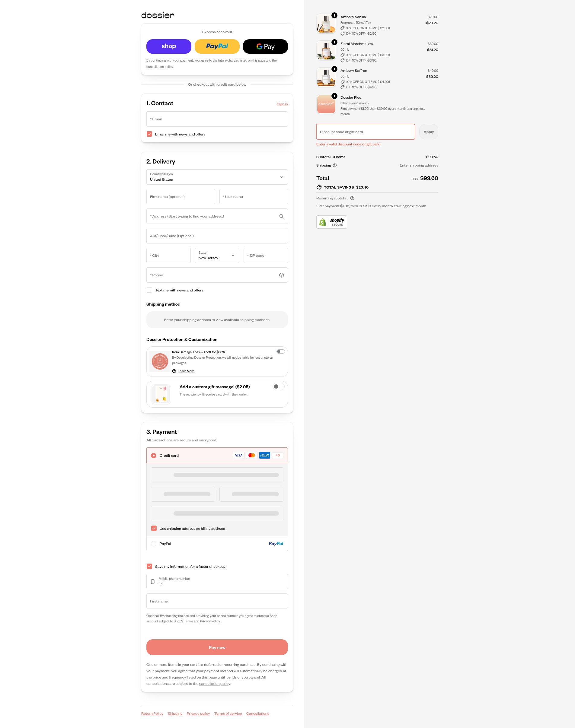Enable Dossier Protection toggle
This screenshot has height=728, width=575.
click(281, 351)
